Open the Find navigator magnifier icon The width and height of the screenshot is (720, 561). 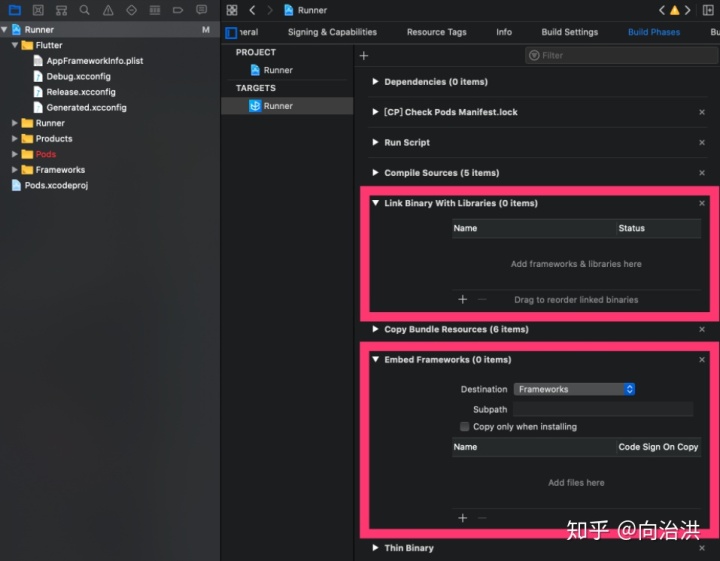pos(84,10)
